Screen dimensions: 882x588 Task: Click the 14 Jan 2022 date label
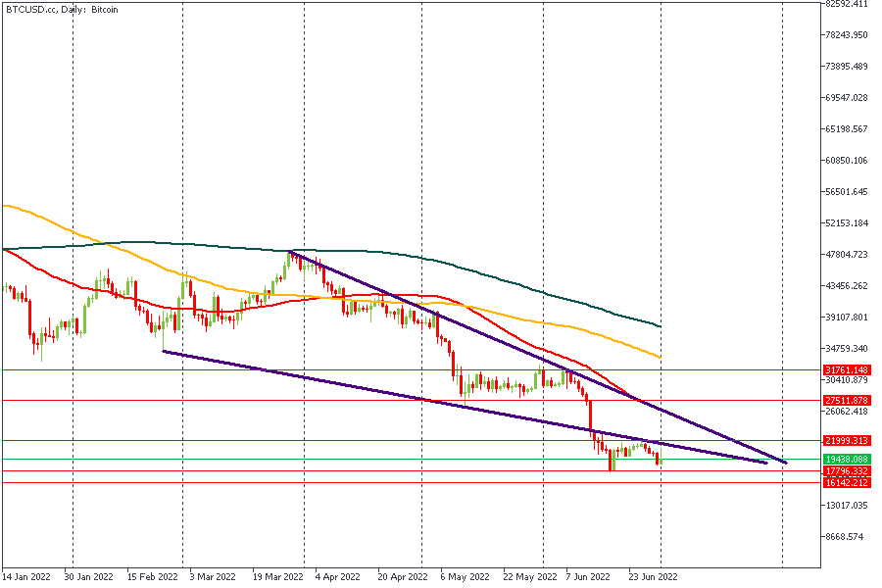26,577
